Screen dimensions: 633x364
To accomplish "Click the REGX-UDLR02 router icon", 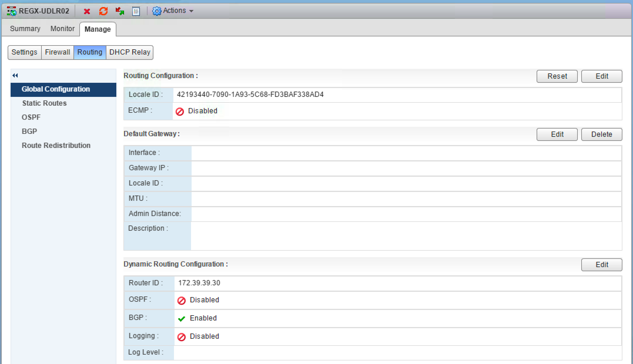I will (12, 11).
